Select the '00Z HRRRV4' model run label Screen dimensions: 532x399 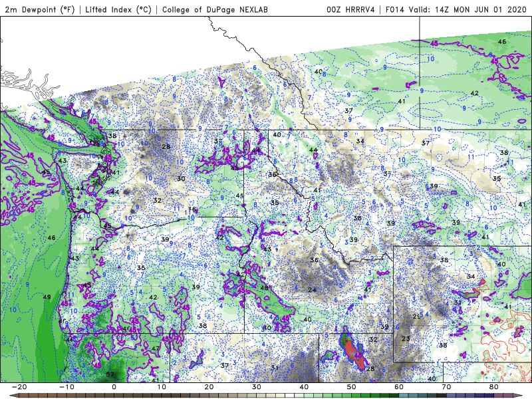click(x=350, y=9)
